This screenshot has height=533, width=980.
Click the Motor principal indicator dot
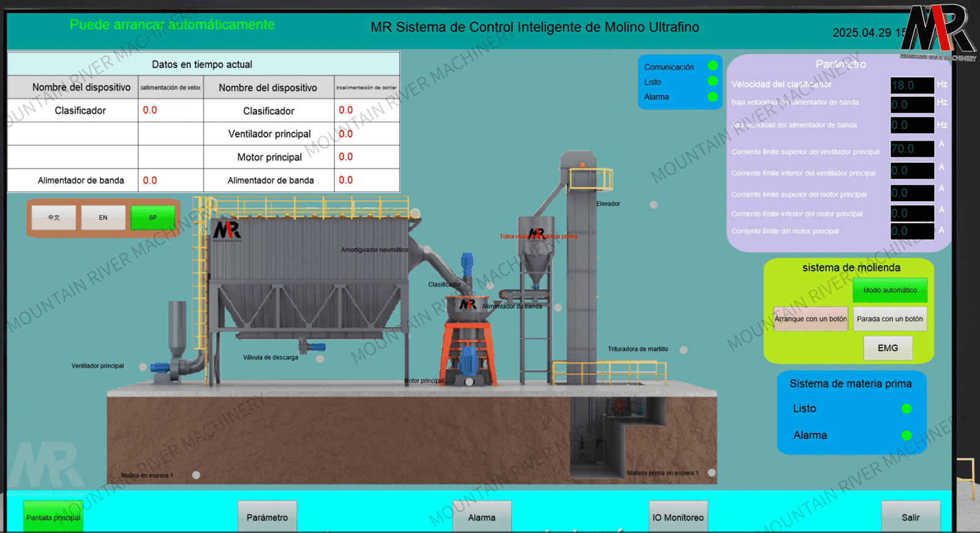(469, 382)
